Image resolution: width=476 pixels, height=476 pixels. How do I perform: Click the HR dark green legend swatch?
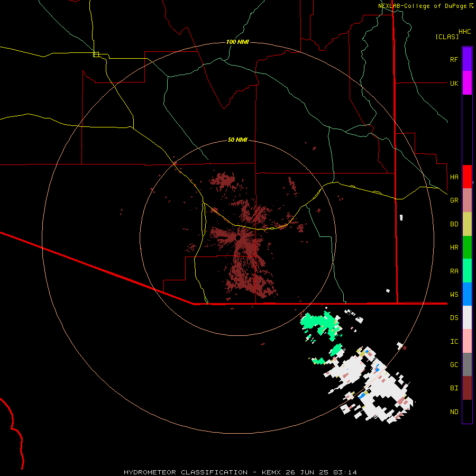[467, 248]
